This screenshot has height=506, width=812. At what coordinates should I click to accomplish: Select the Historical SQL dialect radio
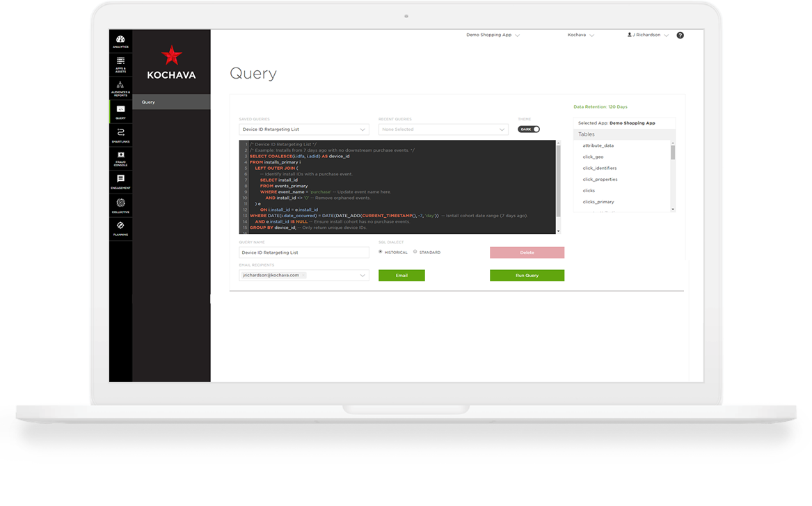(x=380, y=252)
